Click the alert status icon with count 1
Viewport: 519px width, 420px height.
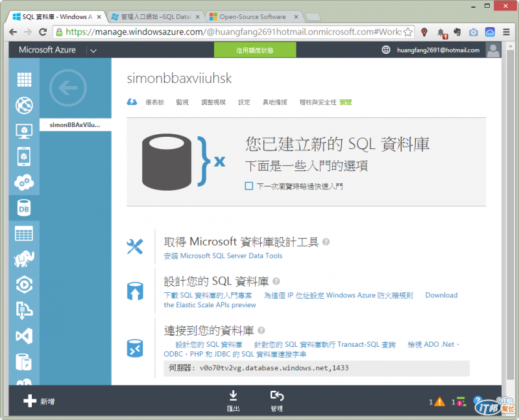tap(461, 402)
